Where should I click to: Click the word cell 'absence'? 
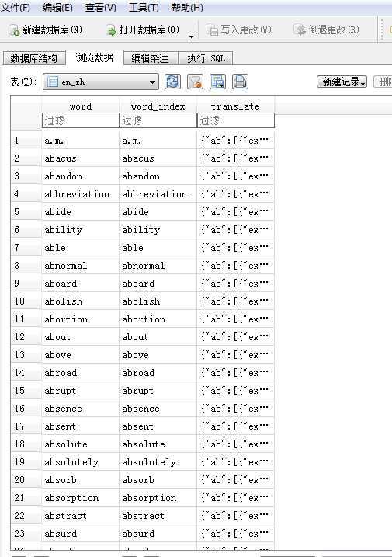[x=81, y=409]
